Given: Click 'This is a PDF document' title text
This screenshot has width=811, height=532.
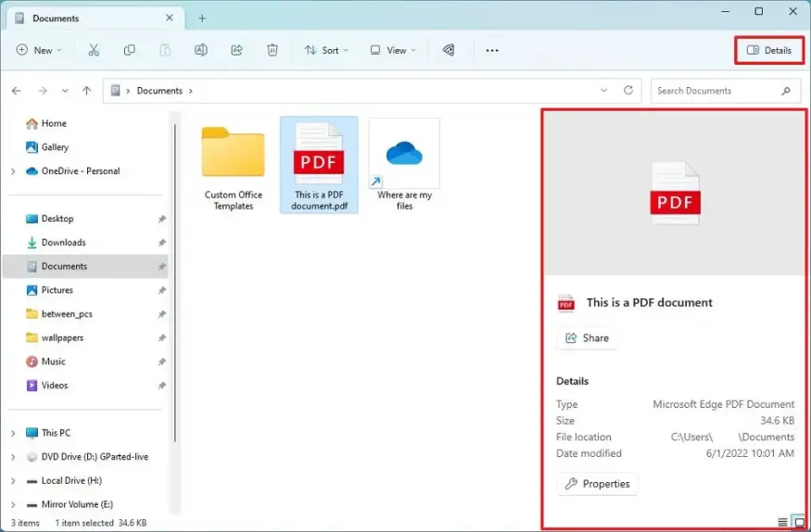Looking at the screenshot, I should 649,302.
